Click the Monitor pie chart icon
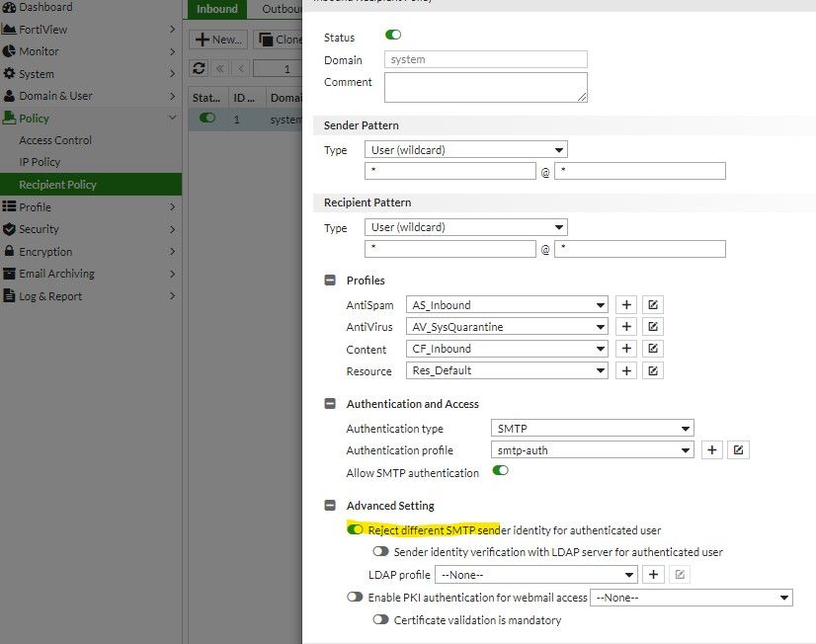The height and width of the screenshot is (644, 816). pos(9,51)
